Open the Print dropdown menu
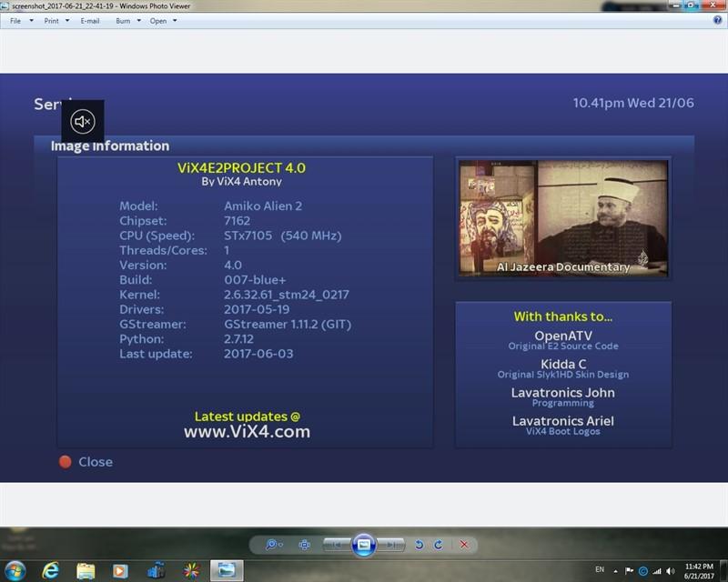The width and height of the screenshot is (728, 582). click(56, 21)
